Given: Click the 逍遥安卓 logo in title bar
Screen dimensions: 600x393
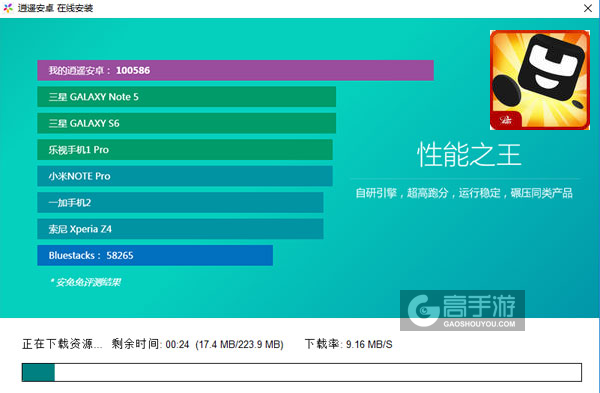Looking at the screenshot, I should [x=8, y=8].
